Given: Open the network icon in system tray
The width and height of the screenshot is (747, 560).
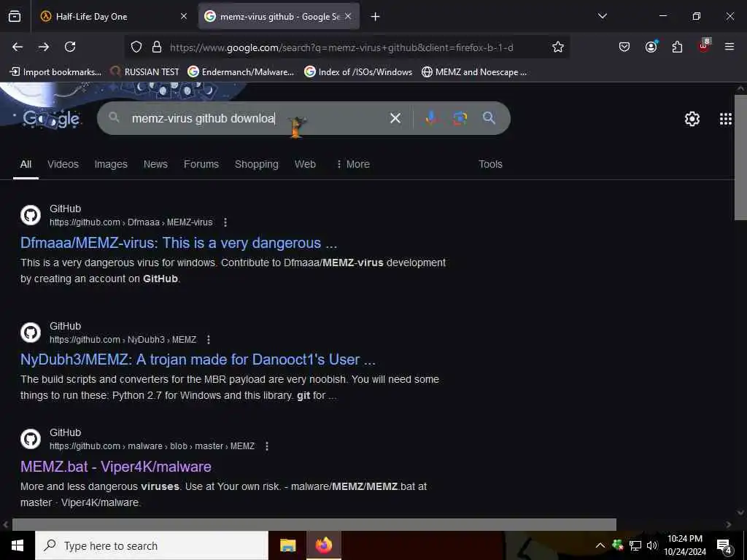Looking at the screenshot, I should (635, 545).
